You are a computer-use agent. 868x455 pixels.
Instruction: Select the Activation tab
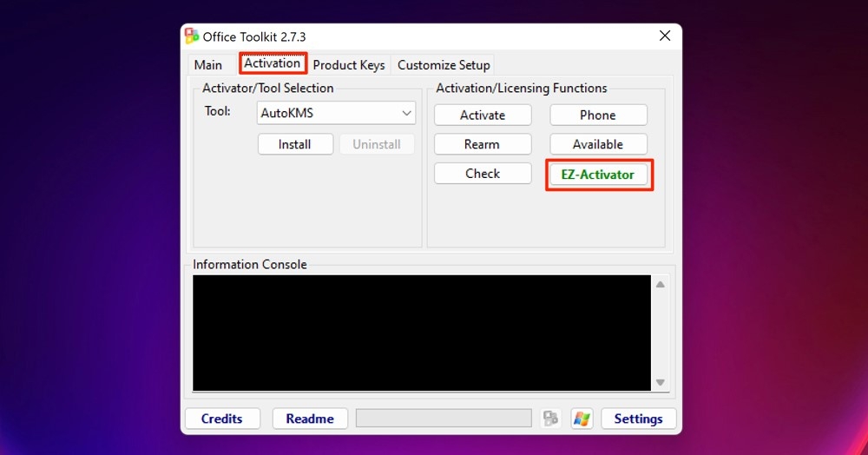coord(273,63)
